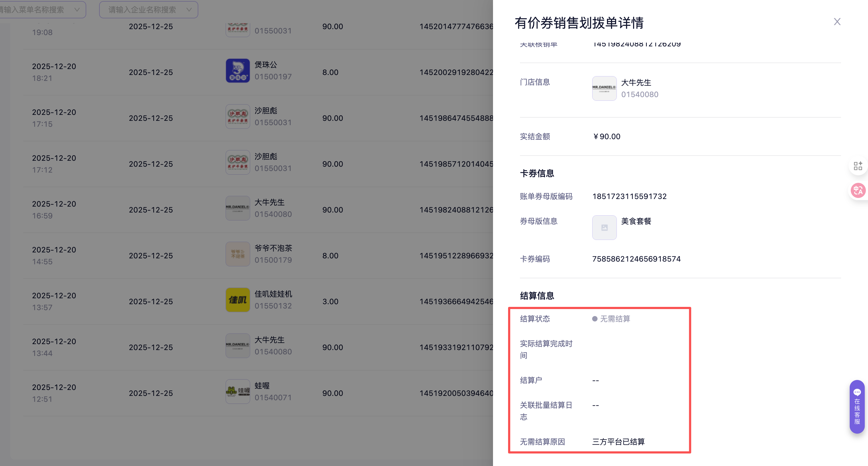
Task: Close the 有价券销售划拨单详情 drawer
Action: [x=837, y=22]
